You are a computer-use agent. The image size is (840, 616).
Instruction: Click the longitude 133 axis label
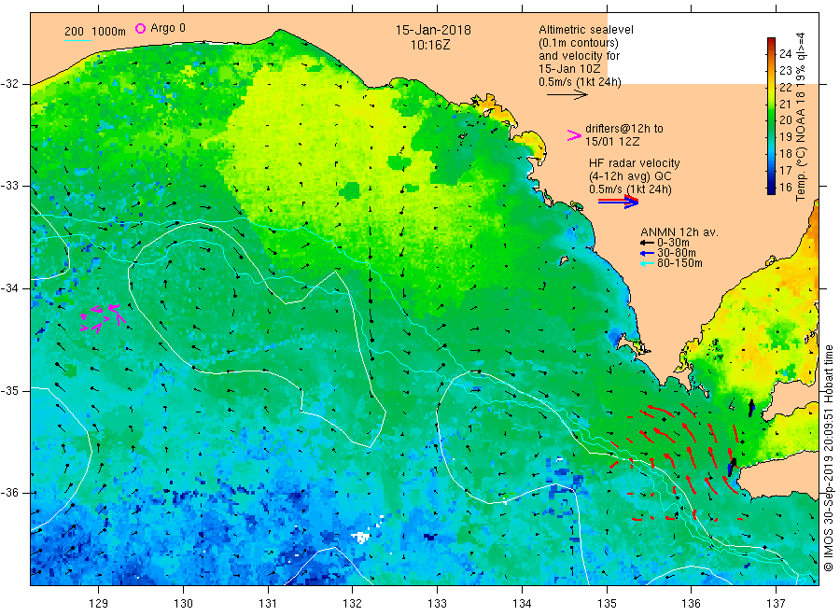[437, 604]
